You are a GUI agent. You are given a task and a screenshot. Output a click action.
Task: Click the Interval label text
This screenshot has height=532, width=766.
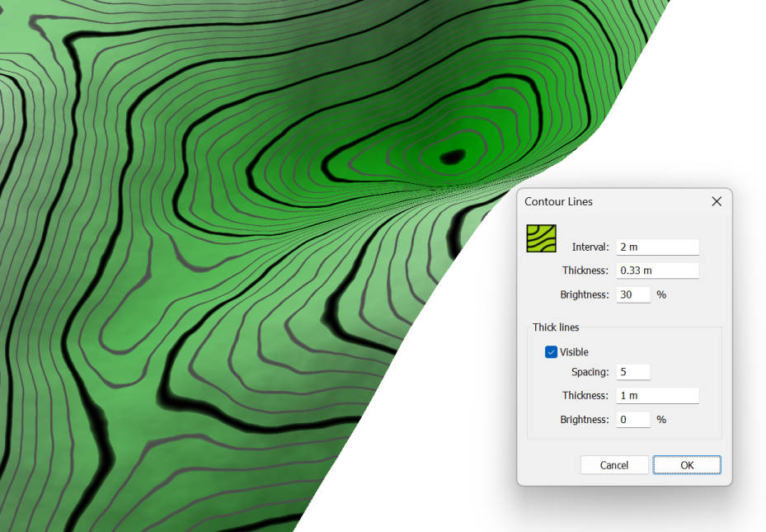pos(590,247)
